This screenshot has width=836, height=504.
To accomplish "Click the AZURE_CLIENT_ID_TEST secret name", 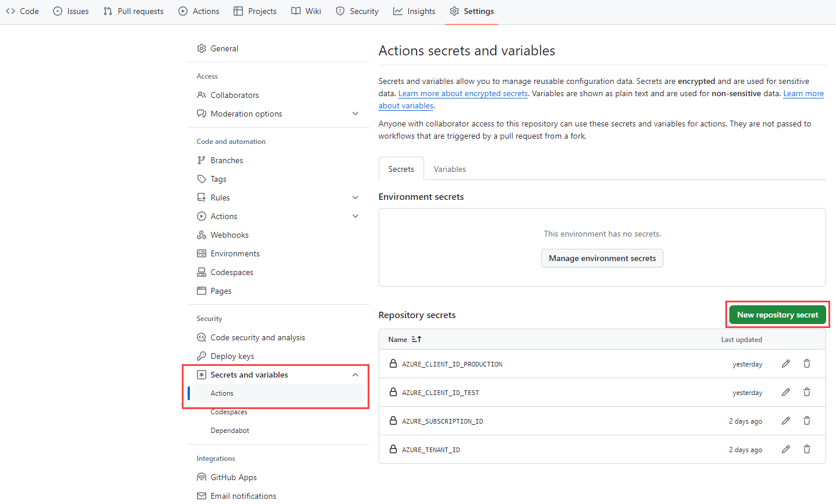I will pos(440,392).
